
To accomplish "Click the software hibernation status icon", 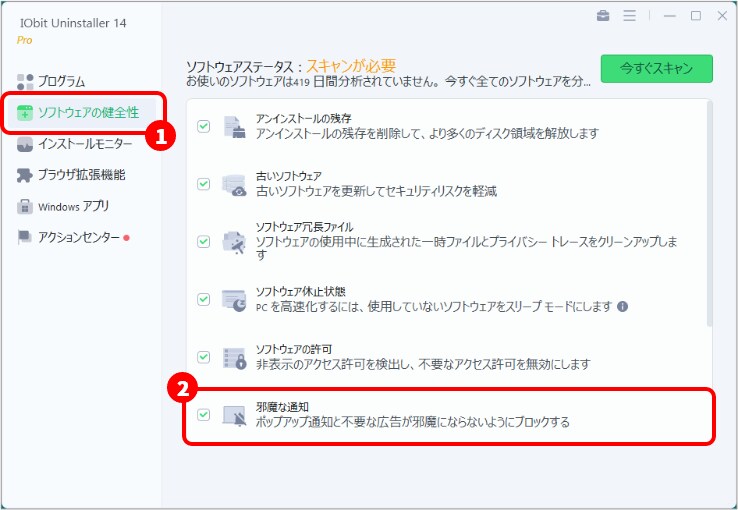I will tap(234, 300).
